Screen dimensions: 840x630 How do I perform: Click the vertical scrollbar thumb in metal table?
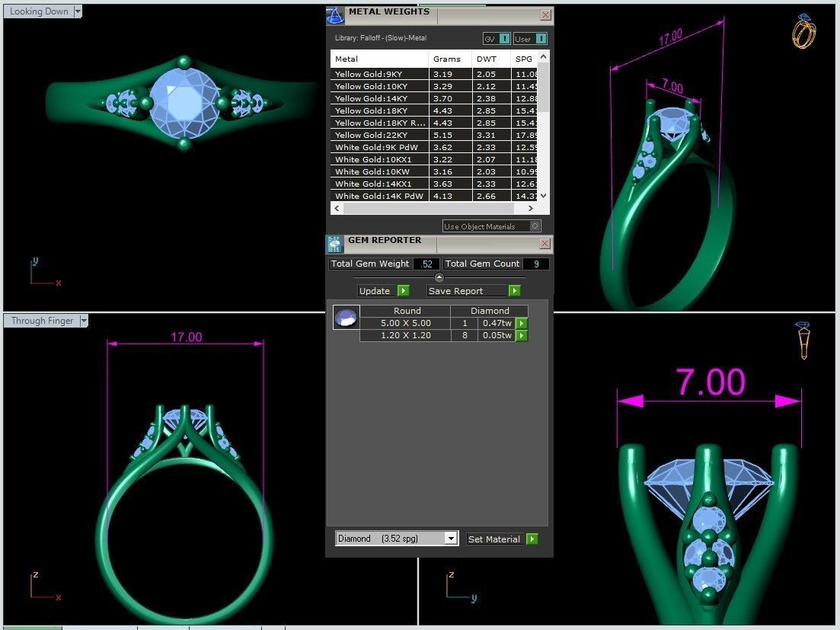pyautogui.click(x=543, y=88)
